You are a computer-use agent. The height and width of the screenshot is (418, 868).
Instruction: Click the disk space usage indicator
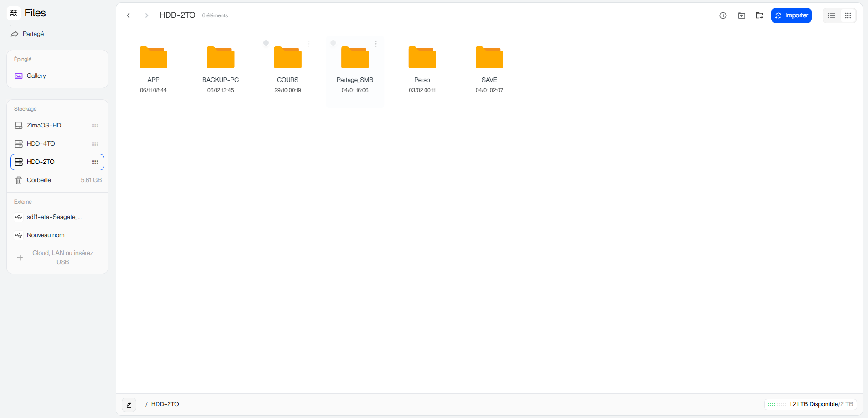(810, 404)
